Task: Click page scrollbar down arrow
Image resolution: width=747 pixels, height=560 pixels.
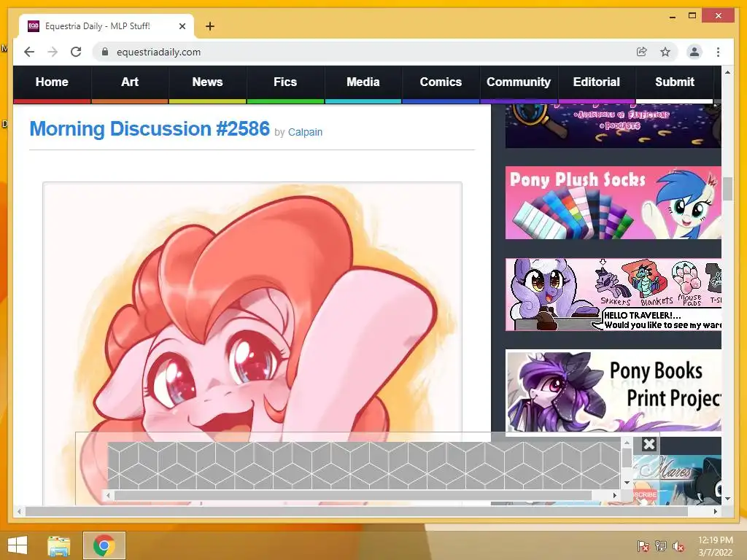Action: coord(727,499)
